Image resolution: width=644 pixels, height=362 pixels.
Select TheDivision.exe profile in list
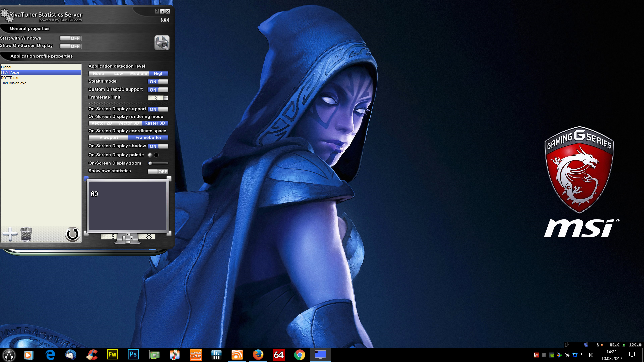pyautogui.click(x=14, y=83)
